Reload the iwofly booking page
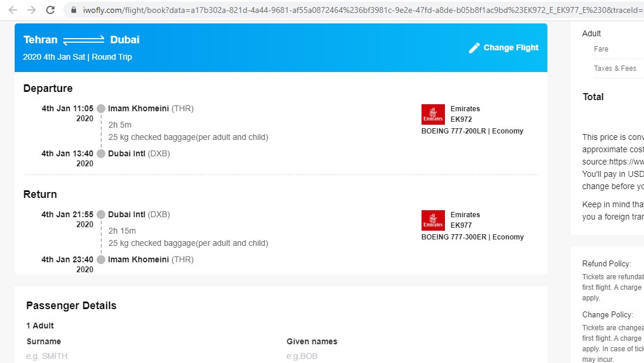The image size is (644, 363). point(52,10)
